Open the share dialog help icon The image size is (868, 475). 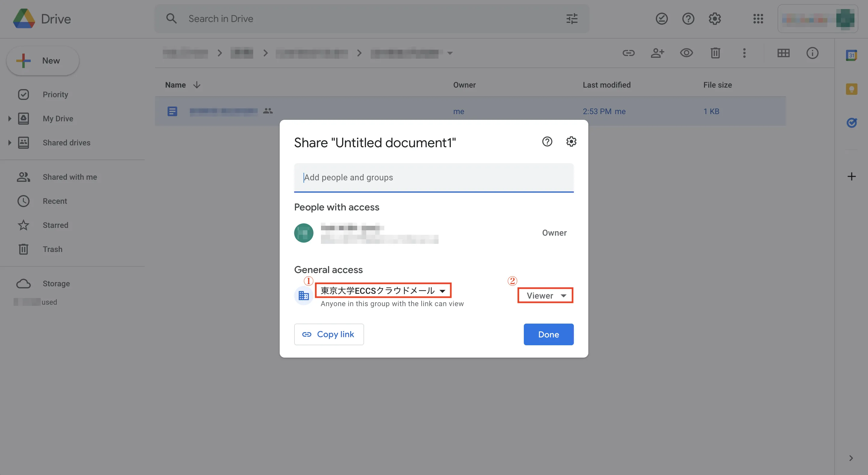tap(547, 141)
